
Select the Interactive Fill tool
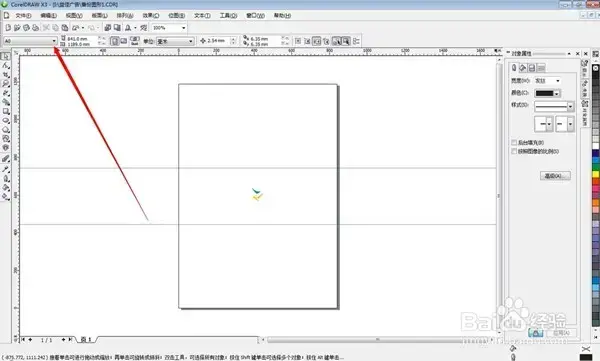click(x=5, y=197)
